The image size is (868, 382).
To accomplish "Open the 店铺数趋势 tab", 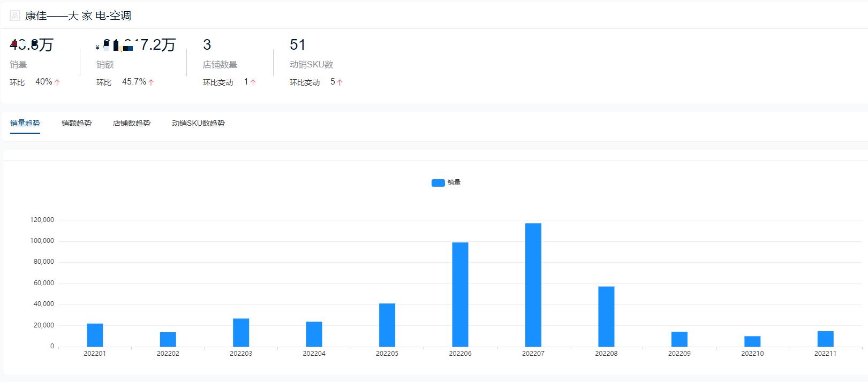I will pyautogui.click(x=132, y=123).
